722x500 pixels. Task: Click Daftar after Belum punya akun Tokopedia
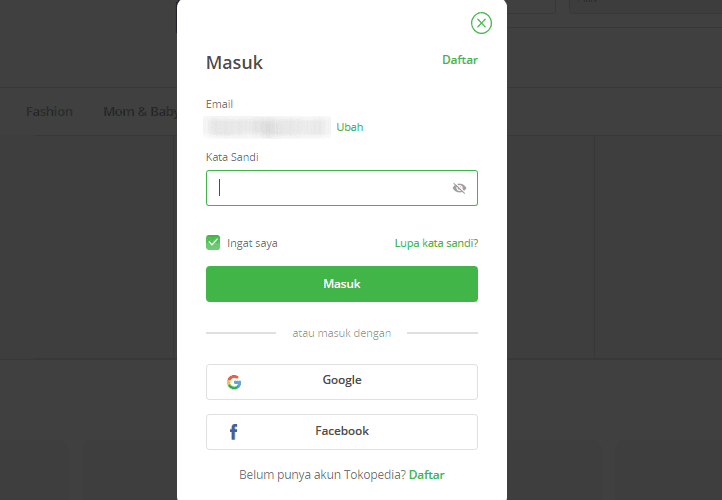point(426,475)
